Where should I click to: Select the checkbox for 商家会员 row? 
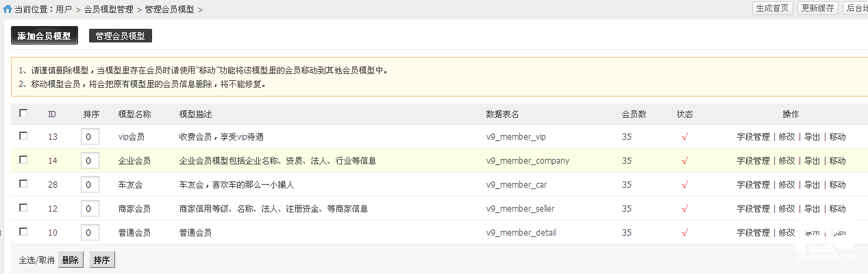[24, 208]
